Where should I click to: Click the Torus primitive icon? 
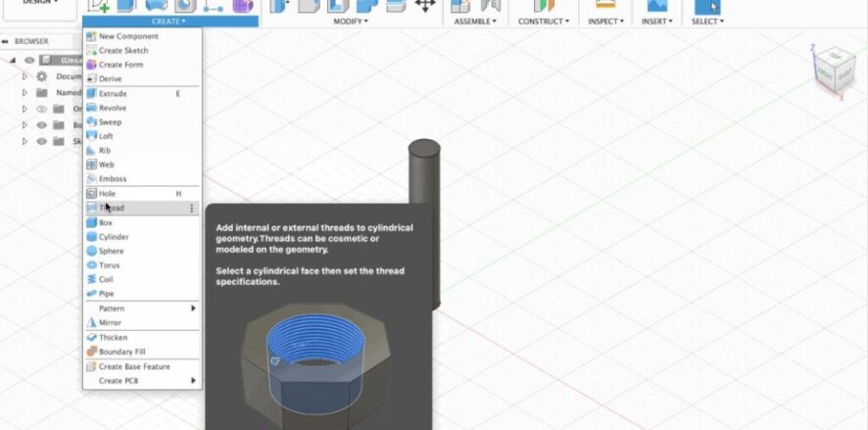pyautogui.click(x=91, y=265)
